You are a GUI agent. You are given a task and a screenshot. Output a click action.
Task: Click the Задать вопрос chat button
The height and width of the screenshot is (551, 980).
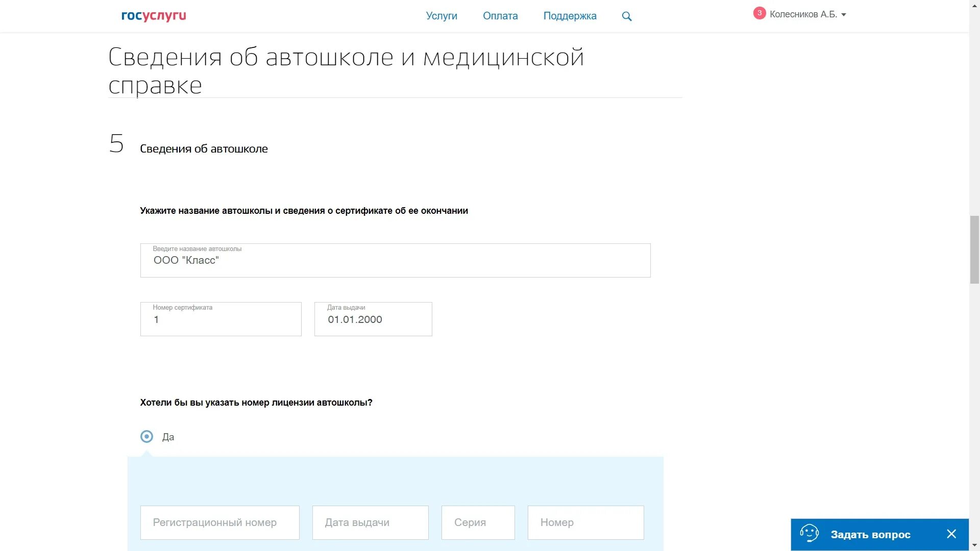(870, 534)
